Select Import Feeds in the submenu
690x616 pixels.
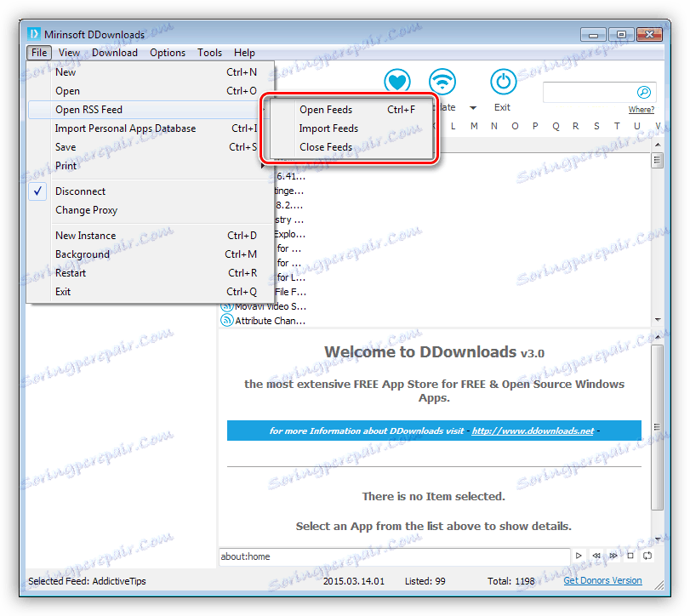351,128
